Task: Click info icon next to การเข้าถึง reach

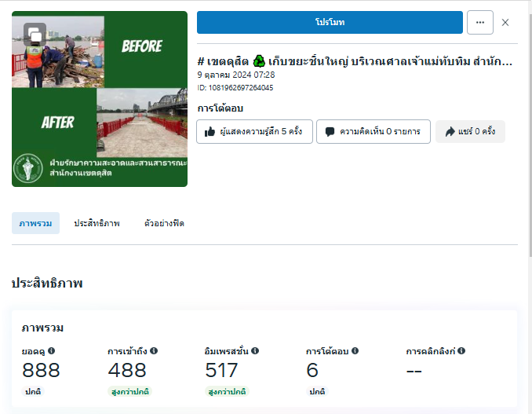Action: click(x=154, y=350)
